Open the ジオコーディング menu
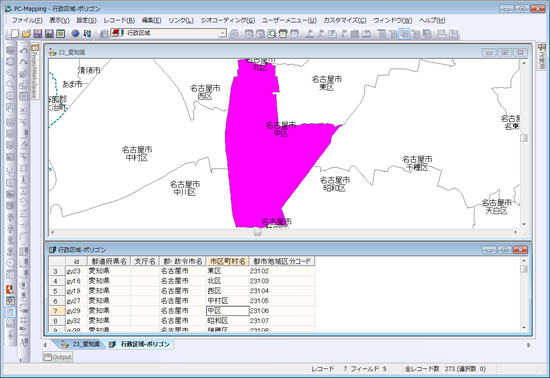The height and width of the screenshot is (378, 550). tap(228, 20)
